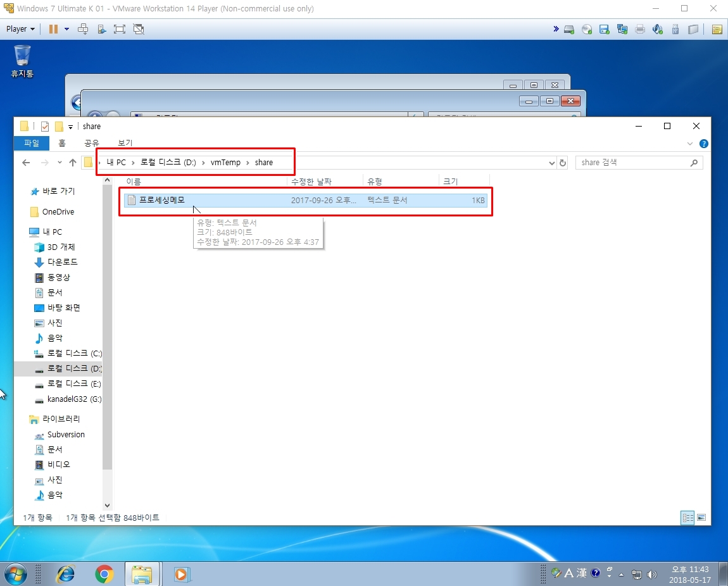Select 바로 가기 in the navigation pane

point(58,191)
